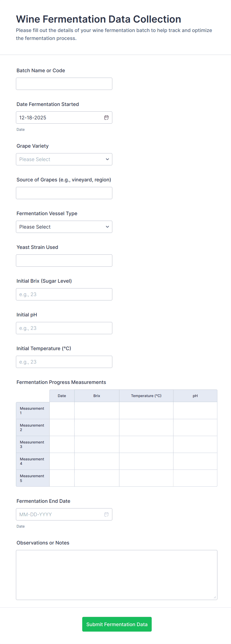The height and width of the screenshot is (644, 231).
Task: Click the Initial Temperature input field
Action: point(64,362)
